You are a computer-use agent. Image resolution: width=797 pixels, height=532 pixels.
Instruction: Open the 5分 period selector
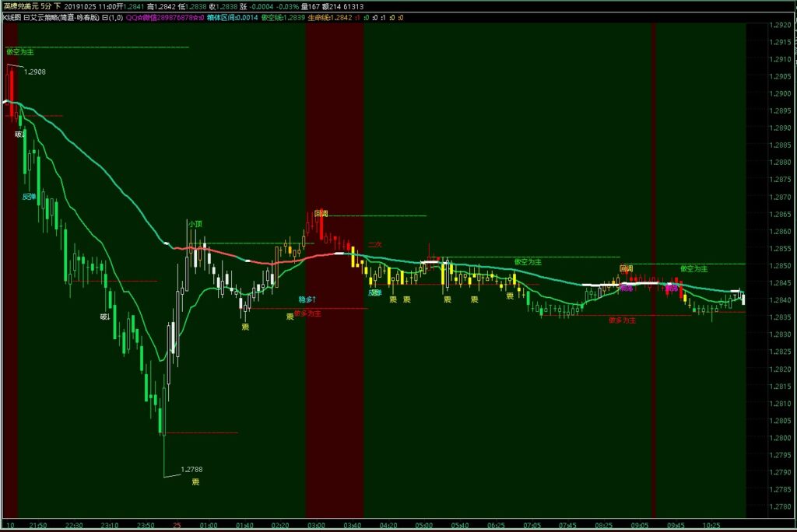click(45, 5)
